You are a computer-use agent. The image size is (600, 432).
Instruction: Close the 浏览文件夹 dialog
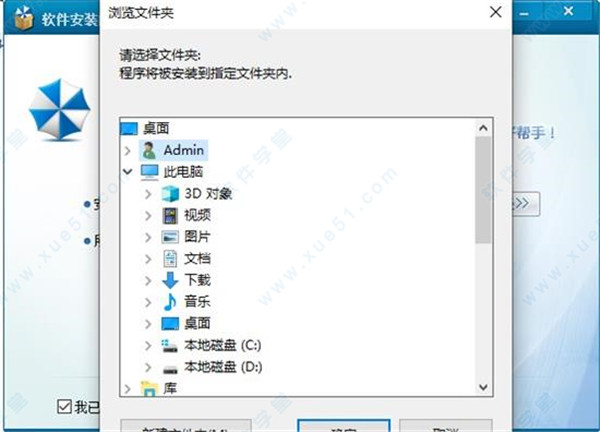(496, 12)
